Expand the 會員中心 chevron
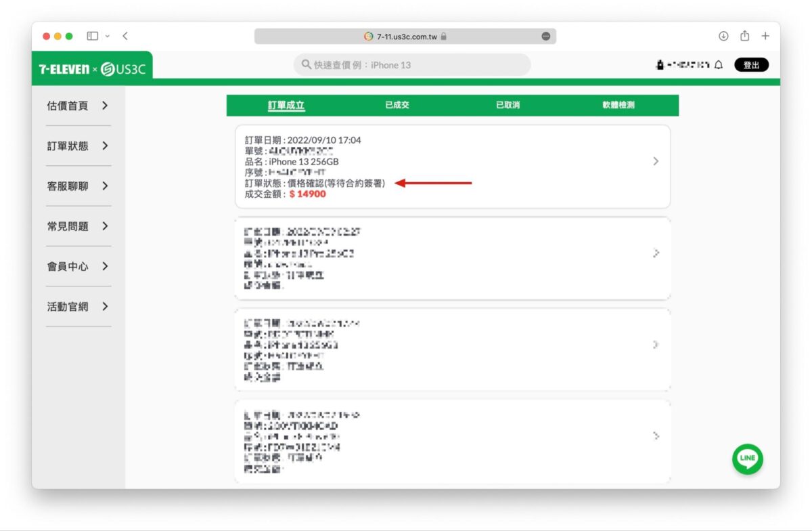The width and height of the screenshot is (812, 531). 105,266
